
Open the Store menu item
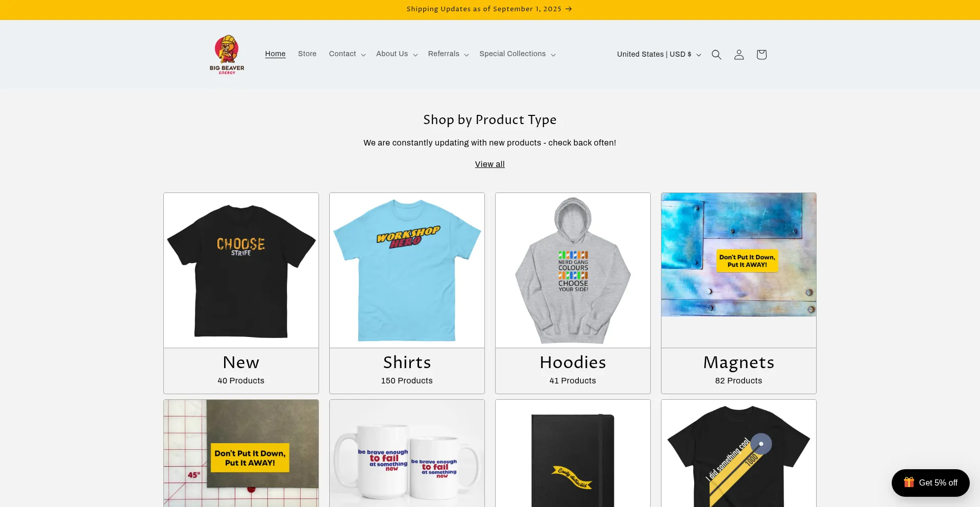point(307,54)
